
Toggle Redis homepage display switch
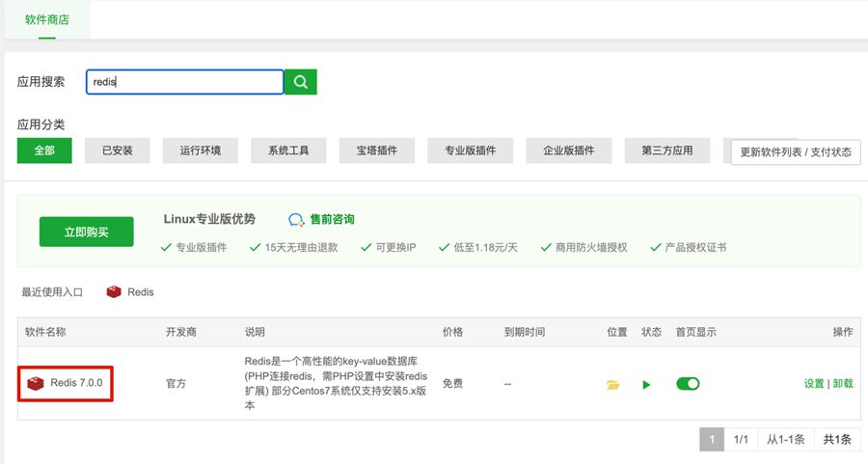click(x=688, y=383)
